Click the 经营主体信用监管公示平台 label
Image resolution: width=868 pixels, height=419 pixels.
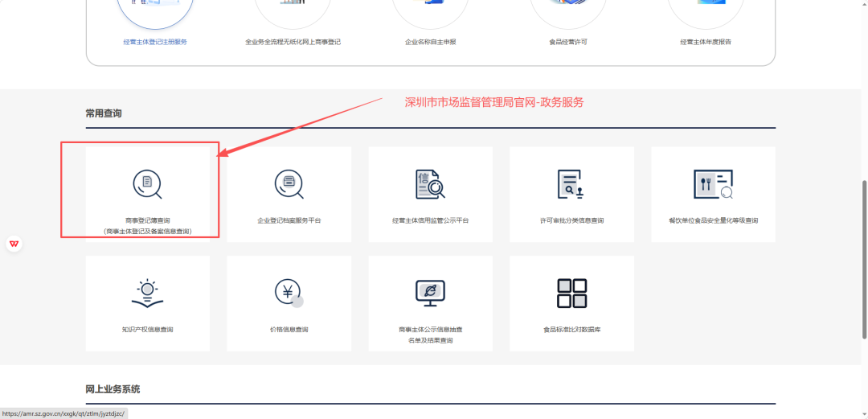[430, 220]
